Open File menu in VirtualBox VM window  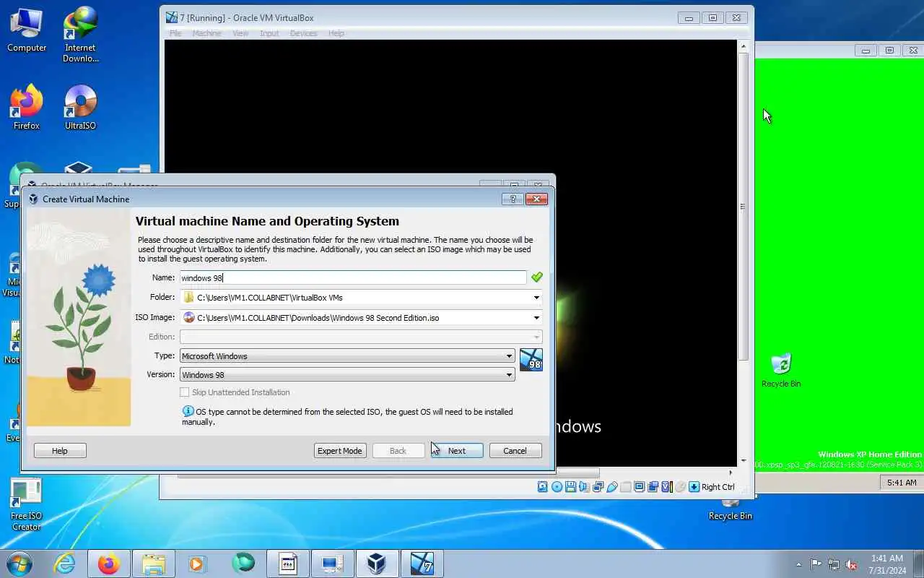click(175, 33)
